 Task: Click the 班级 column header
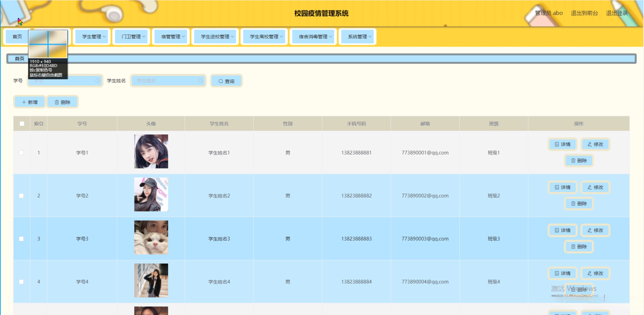tap(494, 124)
